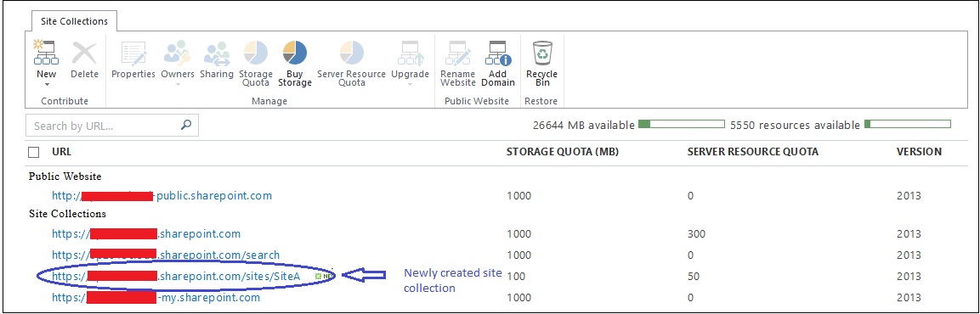
Task: Click the Buy Storage icon
Action: click(295, 53)
